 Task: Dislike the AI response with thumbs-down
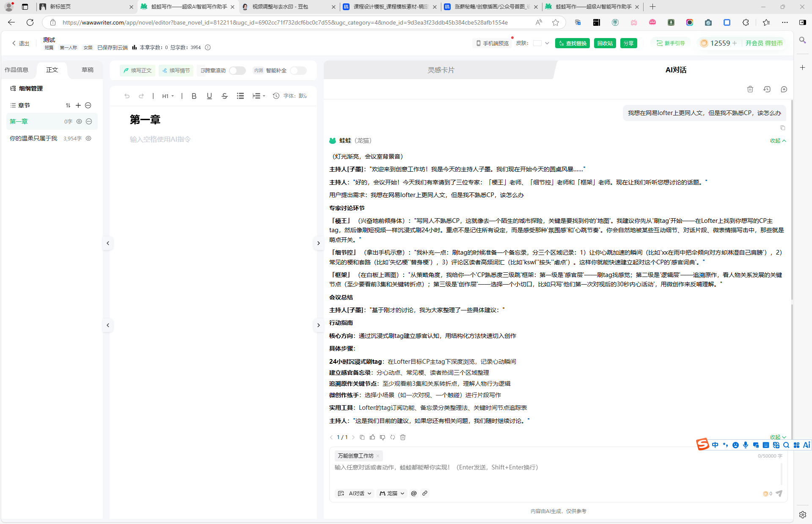[x=383, y=437]
